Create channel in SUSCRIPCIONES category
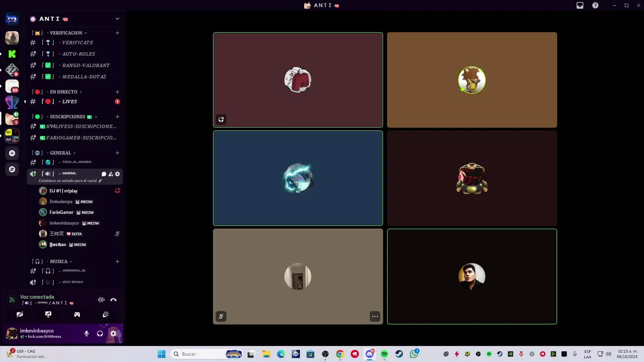 click(x=117, y=117)
